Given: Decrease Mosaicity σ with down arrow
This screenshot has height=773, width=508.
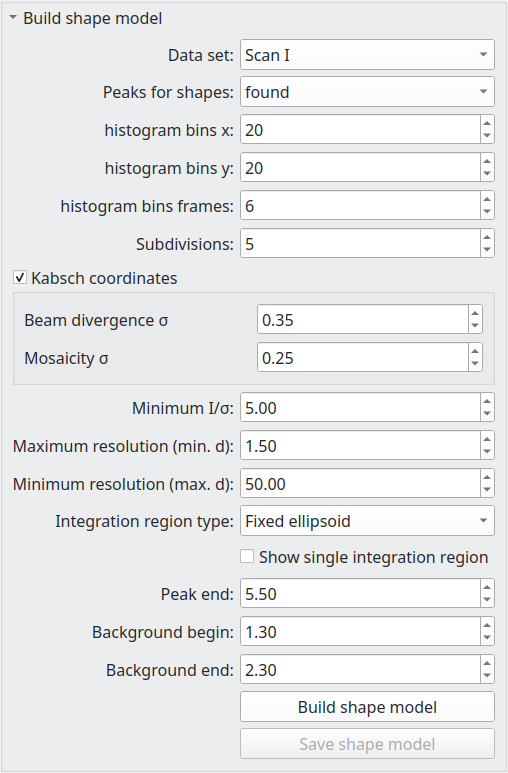Looking at the screenshot, I should (x=475, y=363).
